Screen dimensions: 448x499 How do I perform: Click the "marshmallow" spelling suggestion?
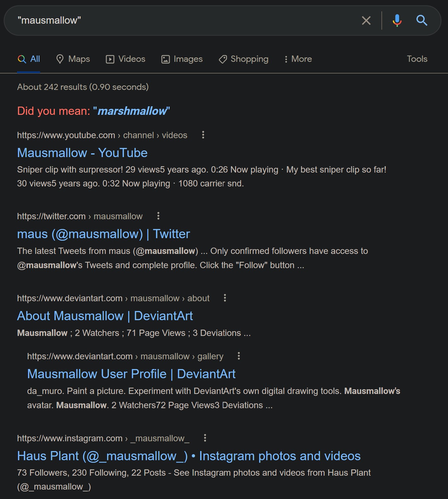(132, 111)
